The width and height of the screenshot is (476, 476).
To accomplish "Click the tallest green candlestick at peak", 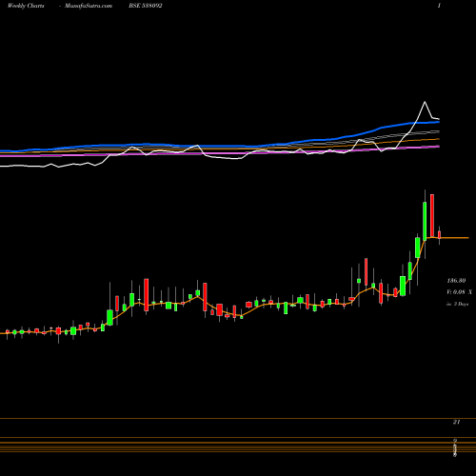I will point(425,221).
